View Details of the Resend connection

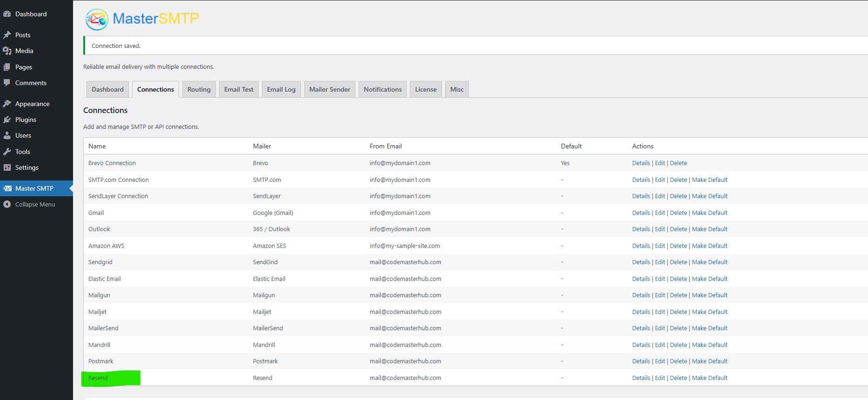641,378
